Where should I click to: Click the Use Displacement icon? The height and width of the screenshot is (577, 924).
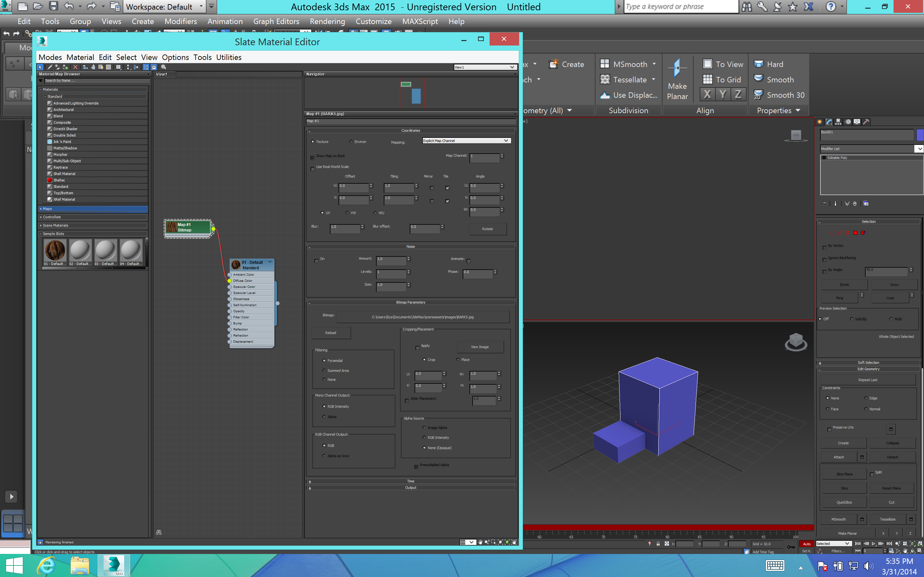click(x=604, y=94)
